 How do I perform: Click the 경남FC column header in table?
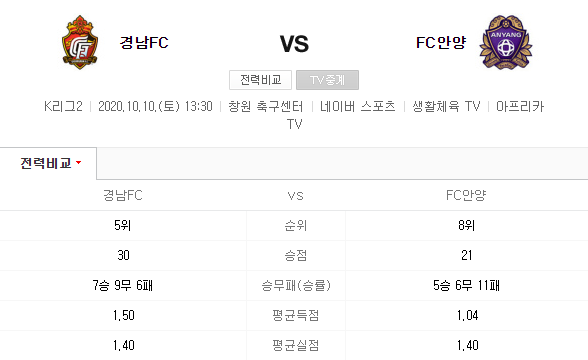123,195
